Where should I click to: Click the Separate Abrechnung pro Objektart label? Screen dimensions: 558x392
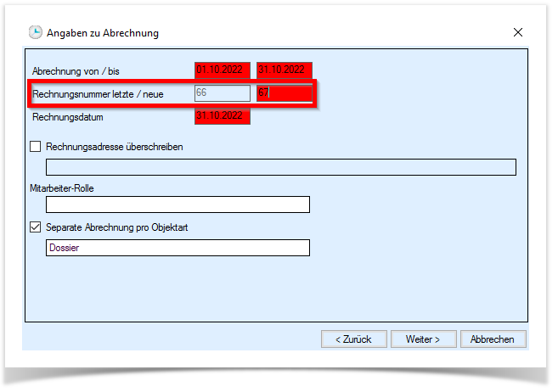pyautogui.click(x=116, y=227)
